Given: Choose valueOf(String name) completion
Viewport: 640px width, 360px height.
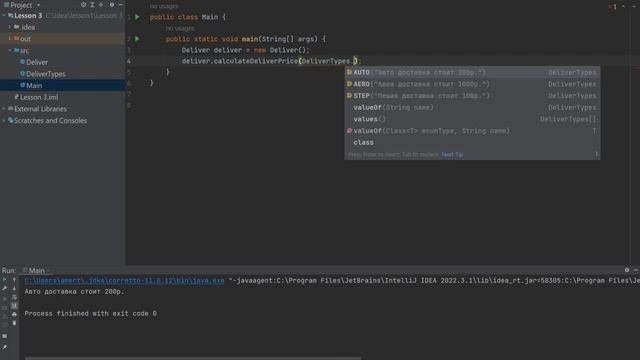Looking at the screenshot, I should tap(472, 107).
